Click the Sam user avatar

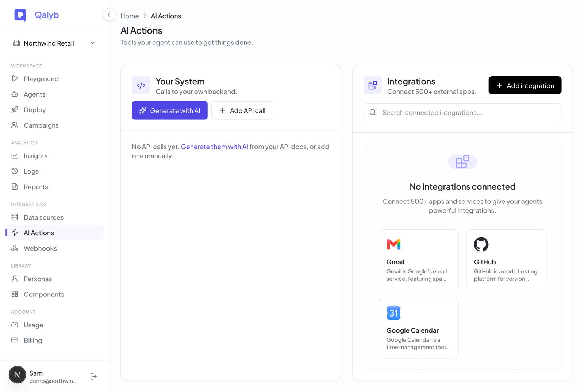[17, 374]
